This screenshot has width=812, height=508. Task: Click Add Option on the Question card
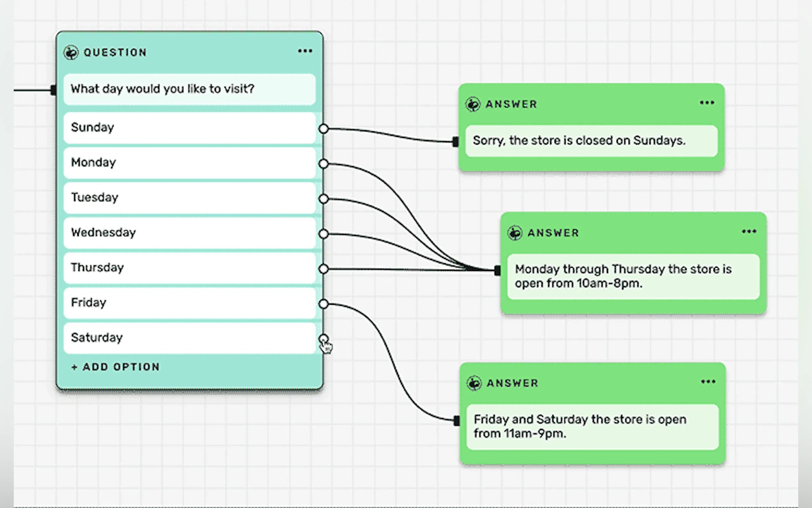point(116,367)
